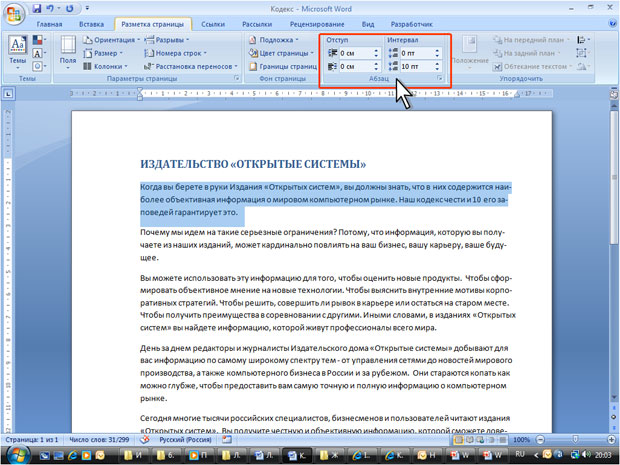Screen dimensions: 620x465
Task: Open the 100% zoom level dialog
Action: (x=521, y=440)
